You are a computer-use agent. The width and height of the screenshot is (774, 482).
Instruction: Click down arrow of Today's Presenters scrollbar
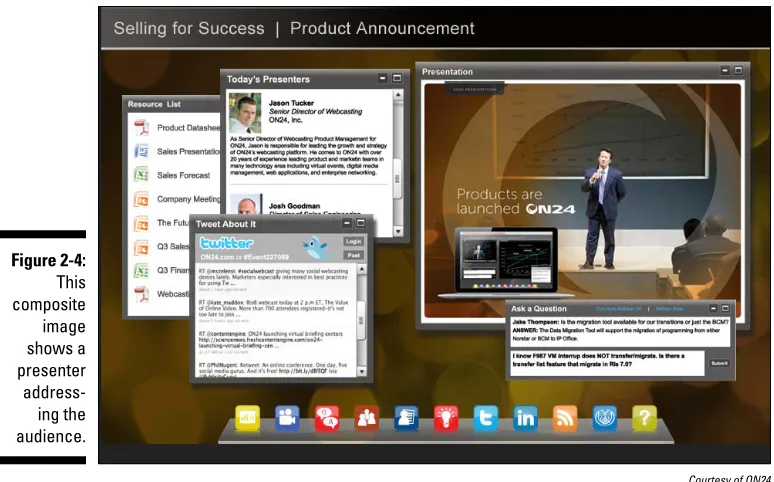[398, 231]
